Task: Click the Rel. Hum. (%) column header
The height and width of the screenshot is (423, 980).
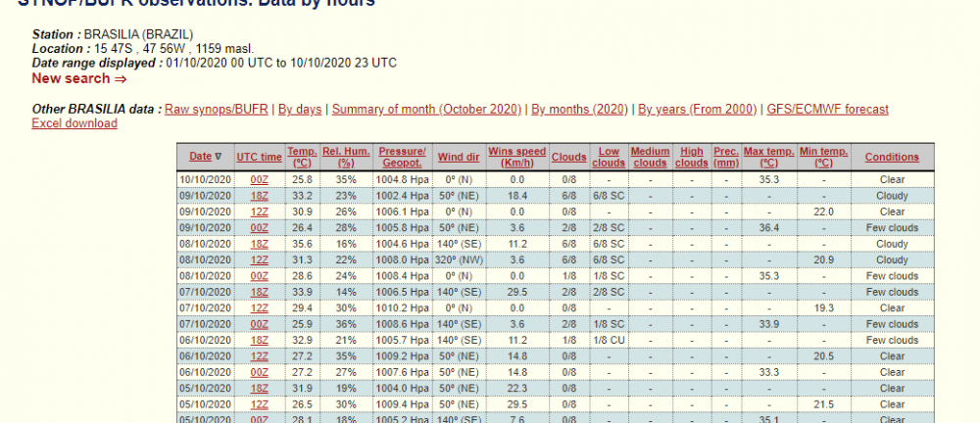Action: coord(345,157)
